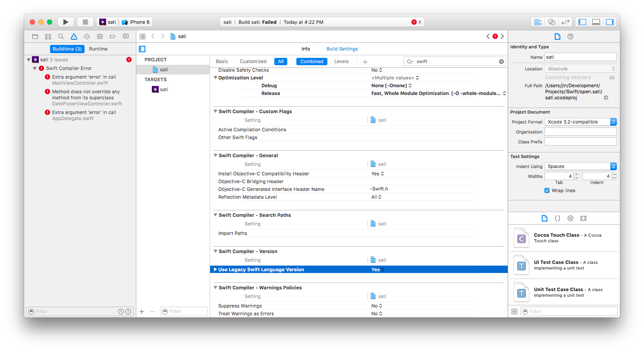Screen dimensions: 644x352
Task: Collapse the Swift Compiler Error group
Action: [35, 68]
